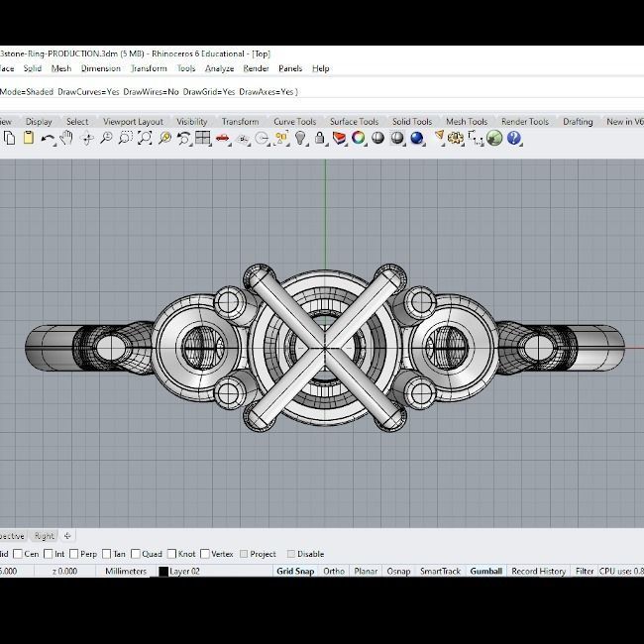The width and height of the screenshot is (644, 644).
Task: Enable the Quad osnap checkbox
Action: [x=136, y=554]
